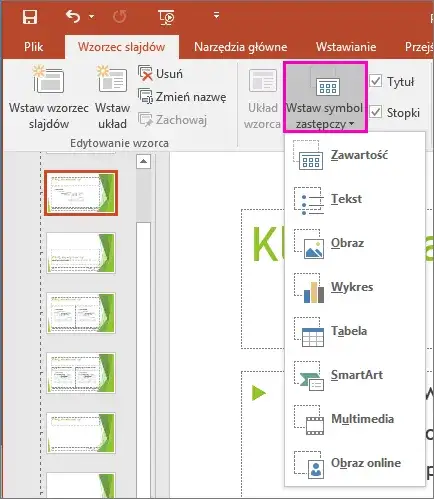Image resolution: width=434 pixels, height=499 pixels.
Task: Delete layout with the Usuń icon
Action: point(145,73)
